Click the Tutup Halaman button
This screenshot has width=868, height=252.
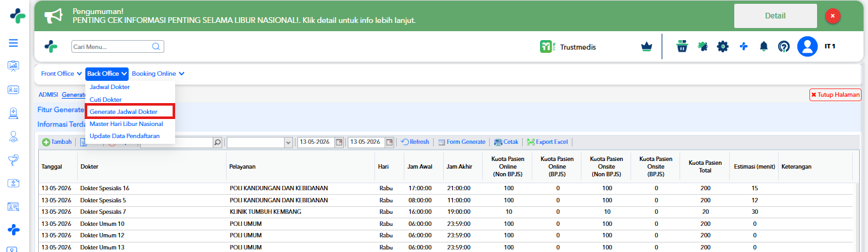835,95
